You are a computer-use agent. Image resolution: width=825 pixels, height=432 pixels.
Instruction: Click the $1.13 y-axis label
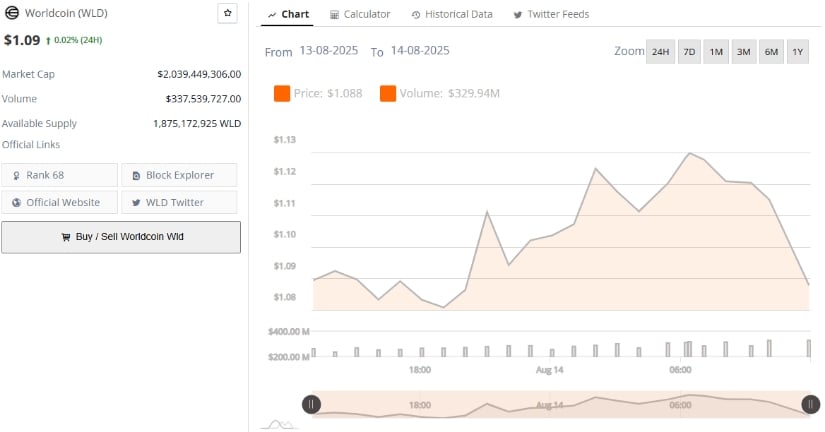[x=285, y=139]
